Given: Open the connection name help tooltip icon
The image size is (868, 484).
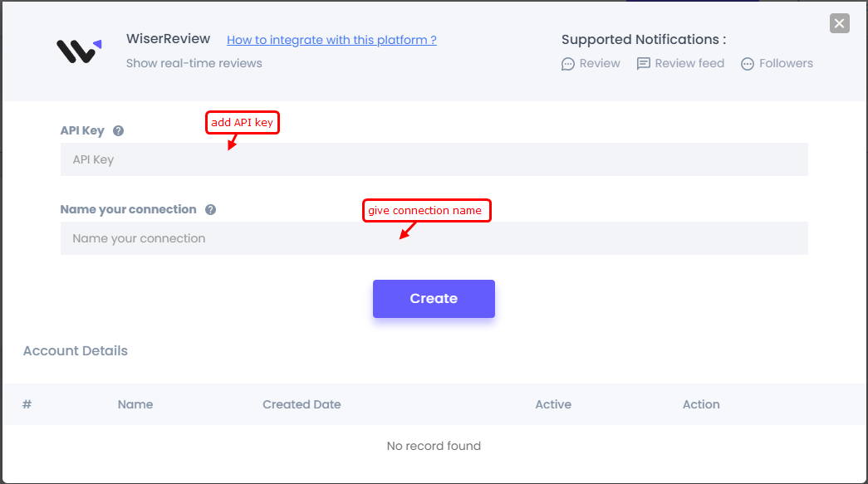Looking at the screenshot, I should click(x=210, y=209).
